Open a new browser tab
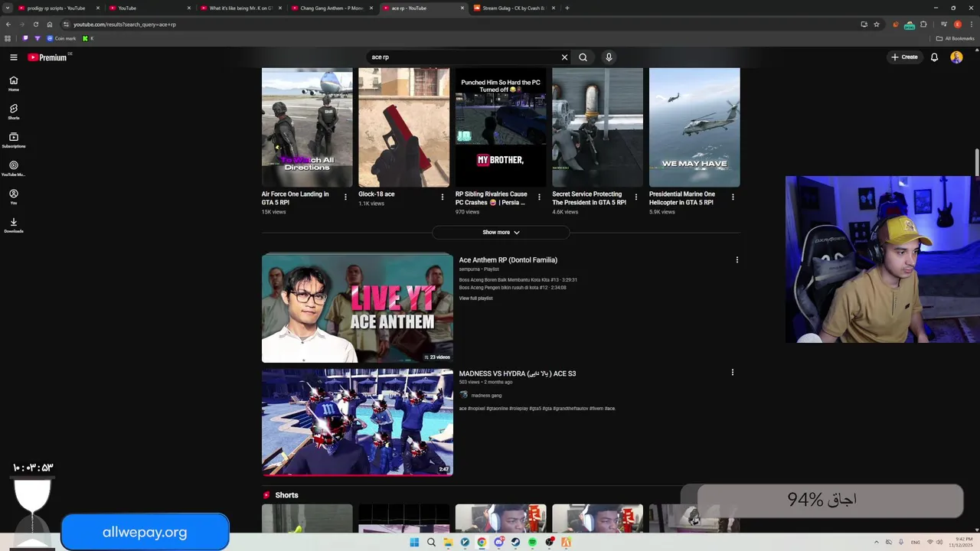This screenshot has height=551, width=980. (x=567, y=8)
